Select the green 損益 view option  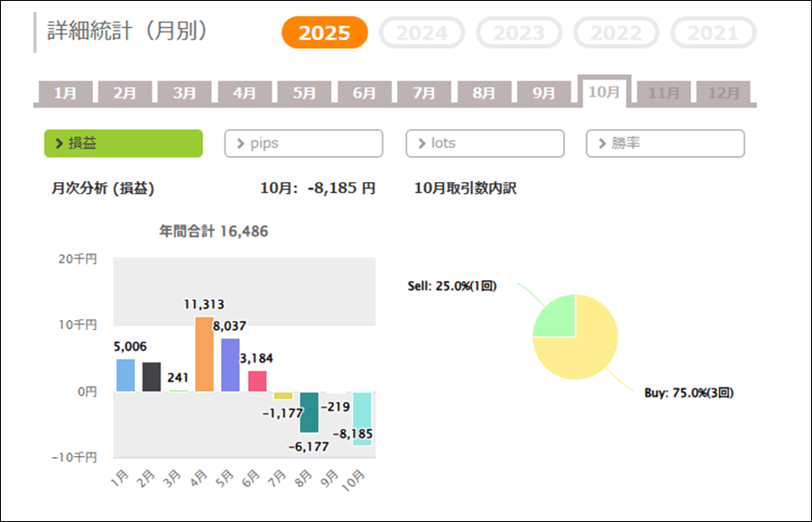coord(124,143)
